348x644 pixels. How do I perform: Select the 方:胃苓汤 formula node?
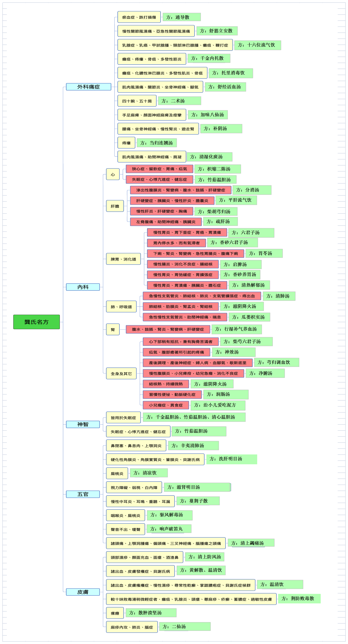tap(264, 253)
